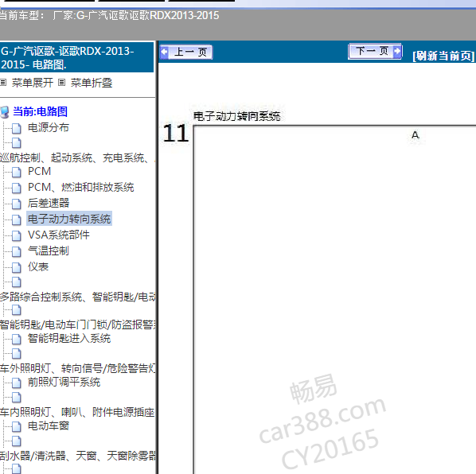Go to next page with 下一页 button
The height and width of the screenshot is (474, 476).
click(375, 51)
